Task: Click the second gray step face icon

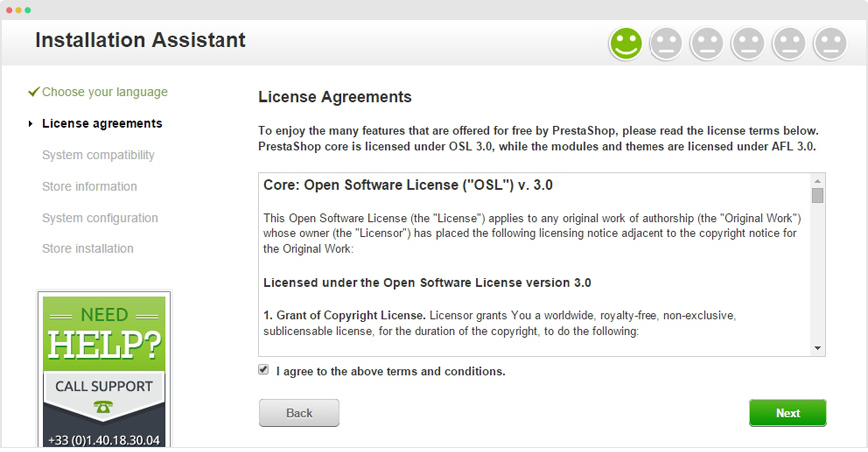Action: point(666,43)
